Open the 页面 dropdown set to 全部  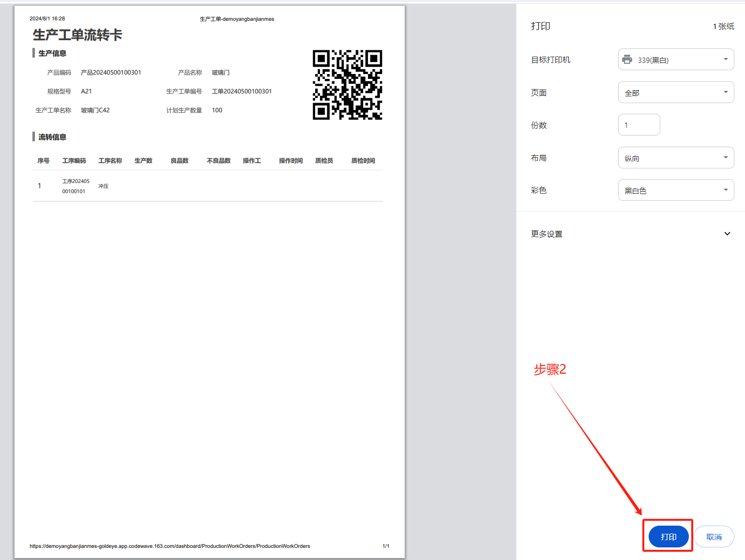(676, 92)
